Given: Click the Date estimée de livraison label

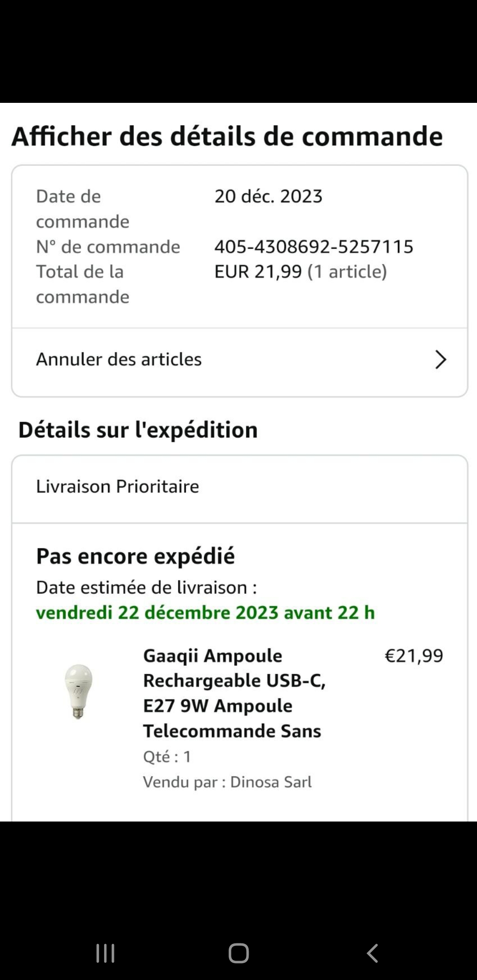Looking at the screenshot, I should tap(146, 588).
